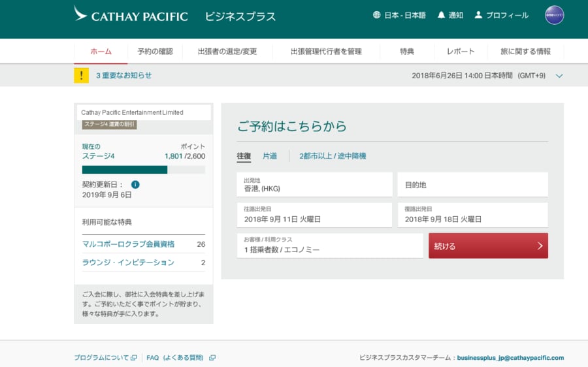The image size is (588, 367).
Task: Open language selector globe icon
Action: click(x=377, y=15)
